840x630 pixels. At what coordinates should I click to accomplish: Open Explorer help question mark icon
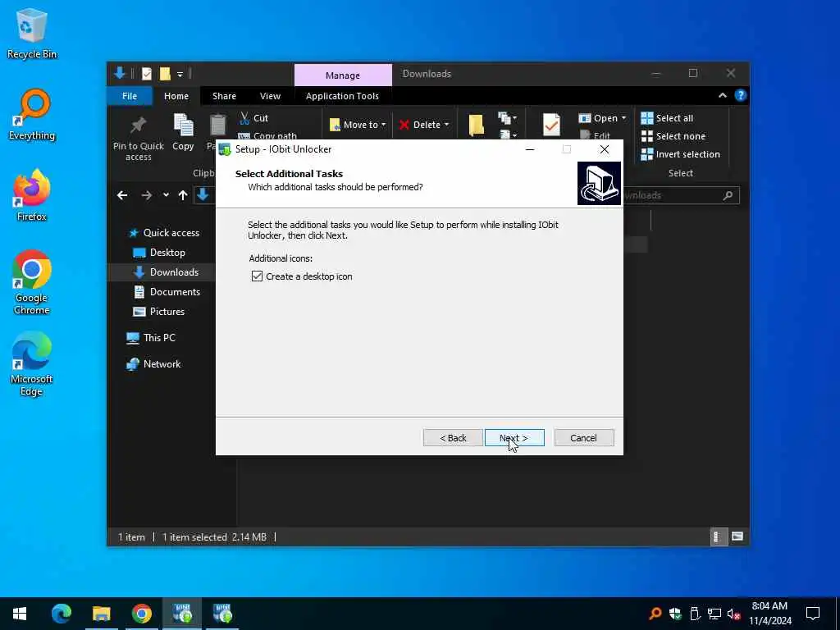click(741, 95)
